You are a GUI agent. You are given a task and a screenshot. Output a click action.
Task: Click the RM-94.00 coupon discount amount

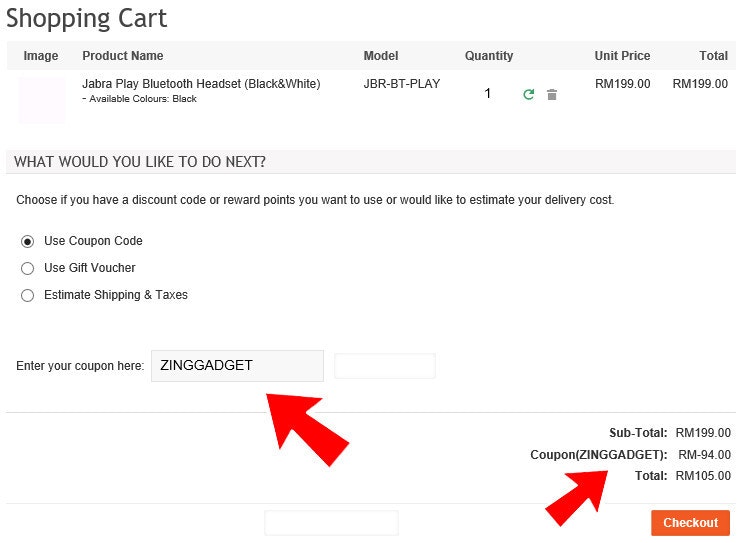705,455
